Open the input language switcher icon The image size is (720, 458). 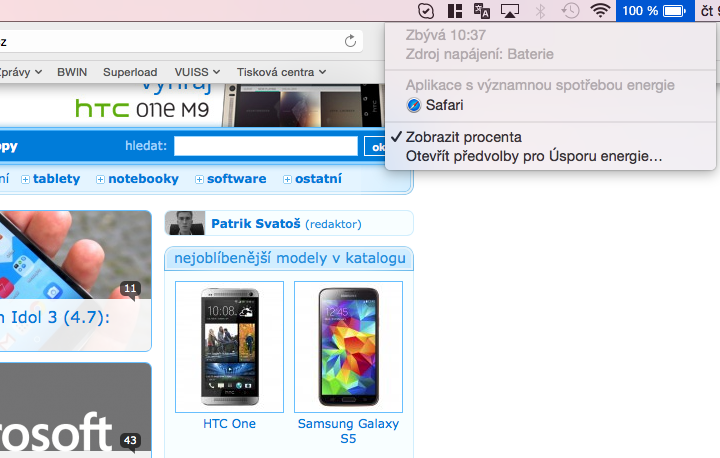click(x=482, y=11)
